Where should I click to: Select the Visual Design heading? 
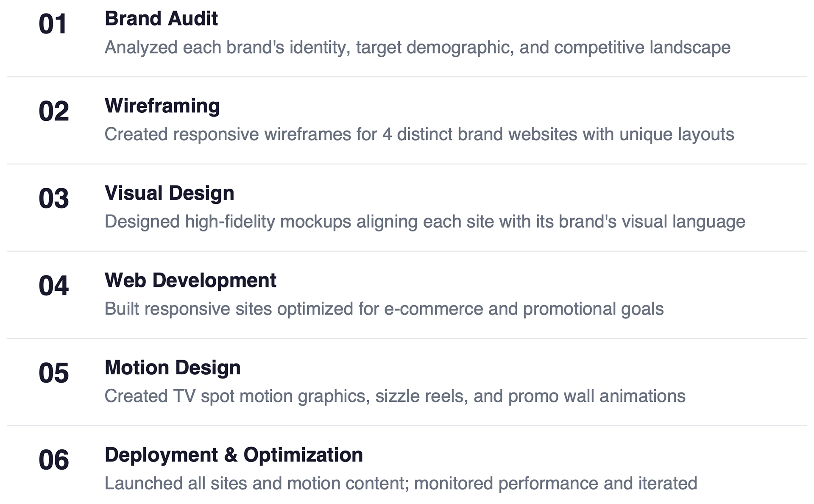pyautogui.click(x=169, y=193)
